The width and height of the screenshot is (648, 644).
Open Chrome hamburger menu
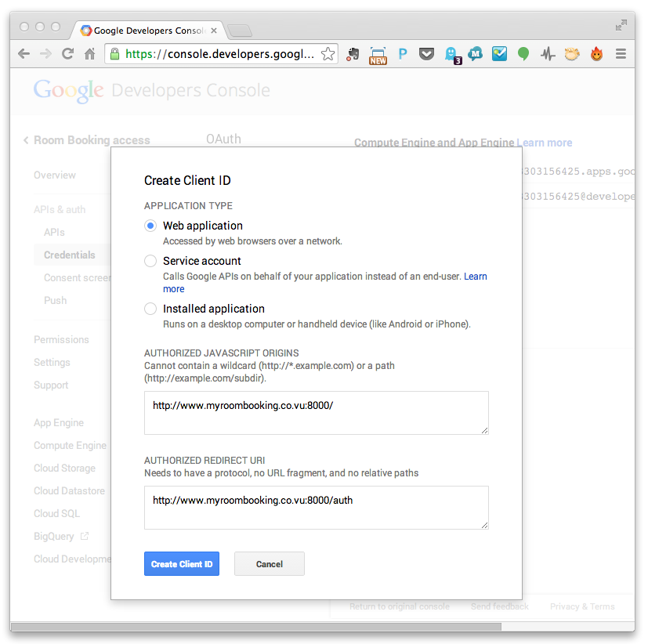(x=621, y=54)
